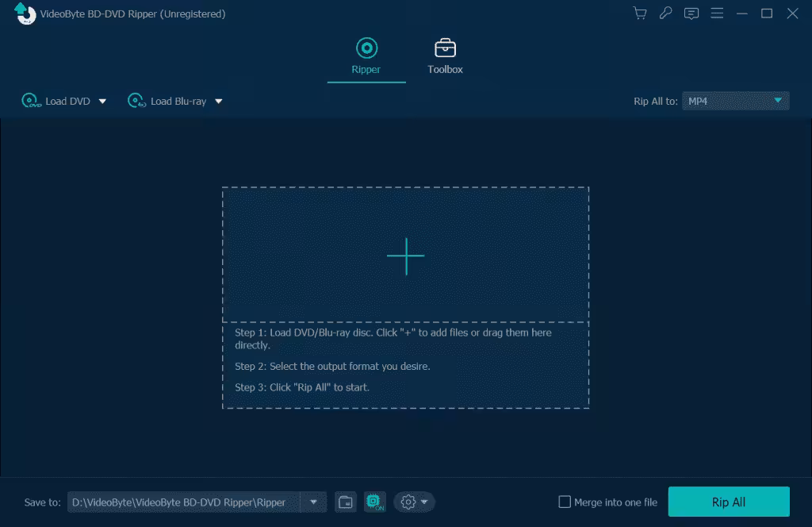Open the hamburger menu icon
Screen dimensions: 812x527
717,13
